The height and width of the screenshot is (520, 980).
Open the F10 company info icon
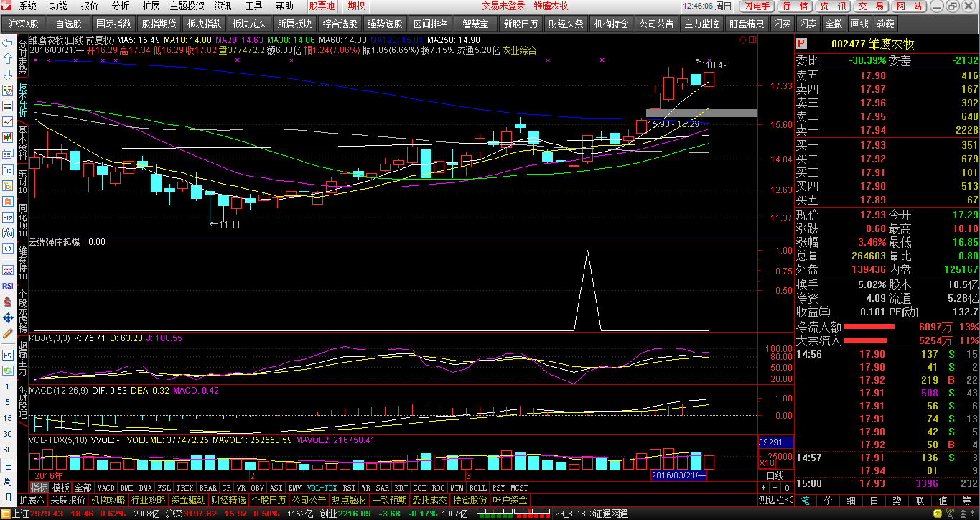point(7,170)
